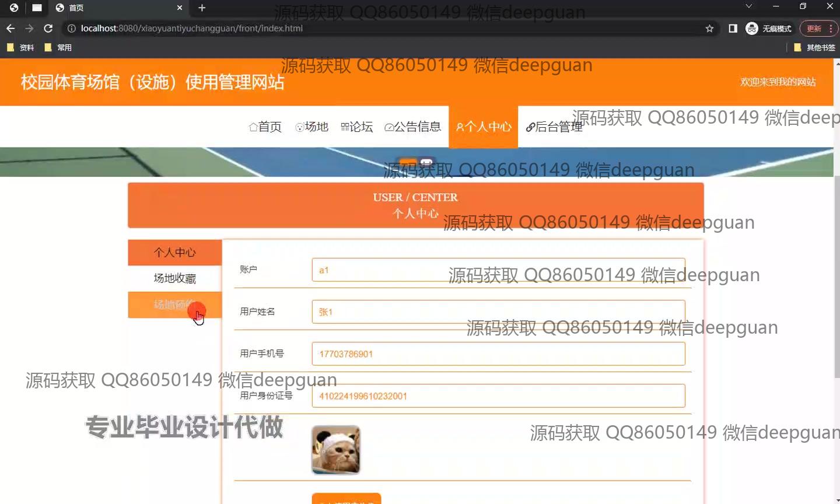Click the cat avatar thumbnail
Image resolution: width=840 pixels, height=504 pixels.
click(335, 450)
